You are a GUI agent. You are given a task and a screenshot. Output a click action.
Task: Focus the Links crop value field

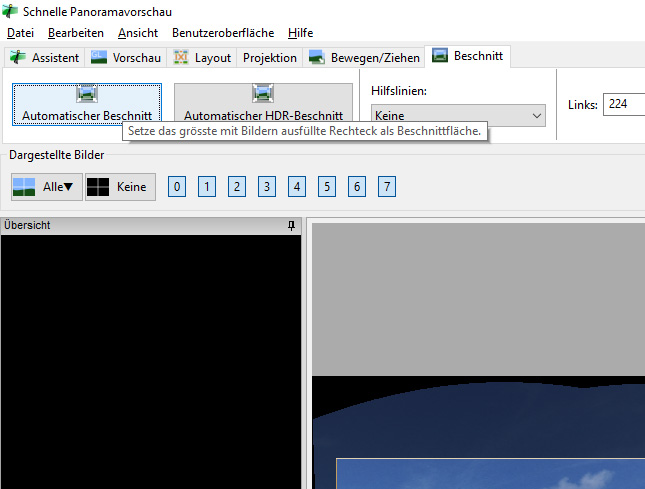click(624, 104)
